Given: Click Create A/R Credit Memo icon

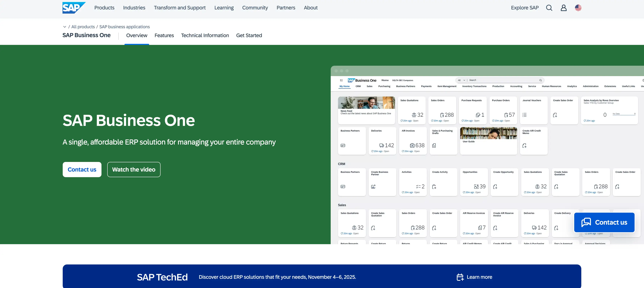Looking at the screenshot, I should (x=524, y=145).
